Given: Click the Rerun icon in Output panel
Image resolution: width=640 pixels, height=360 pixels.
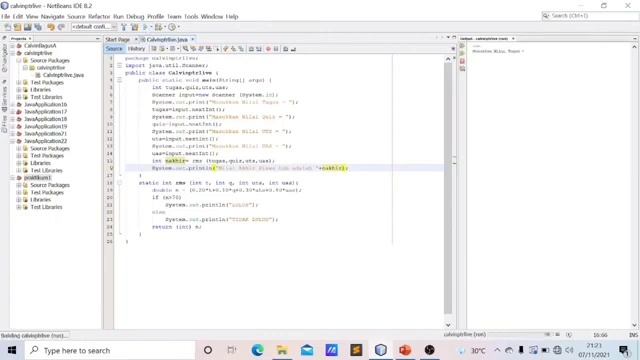Looking at the screenshot, I should [x=462, y=46].
